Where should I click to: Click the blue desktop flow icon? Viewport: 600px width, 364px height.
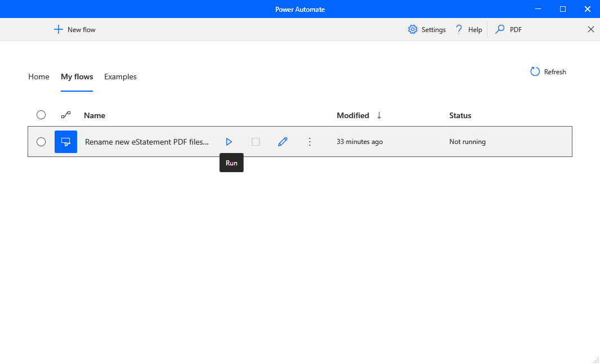(x=66, y=142)
